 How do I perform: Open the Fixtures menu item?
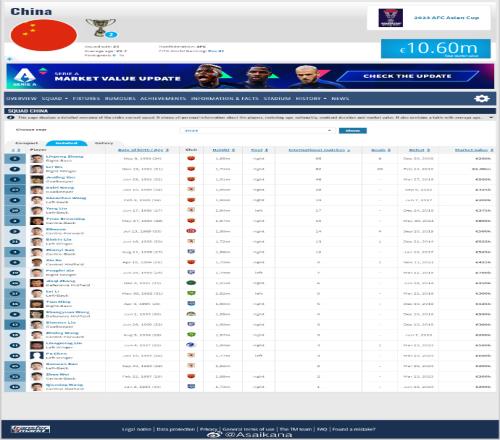86,98
